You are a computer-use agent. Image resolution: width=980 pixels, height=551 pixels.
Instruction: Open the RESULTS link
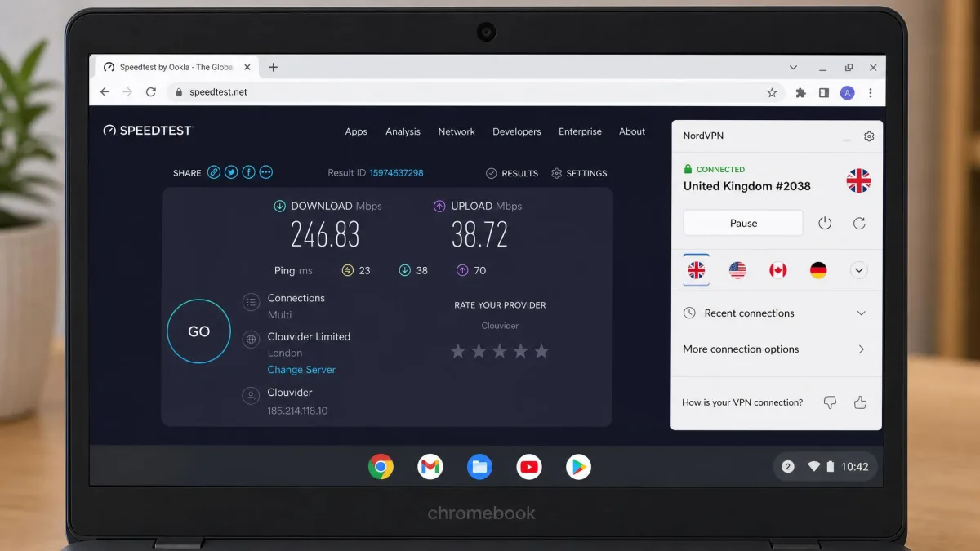[512, 173]
